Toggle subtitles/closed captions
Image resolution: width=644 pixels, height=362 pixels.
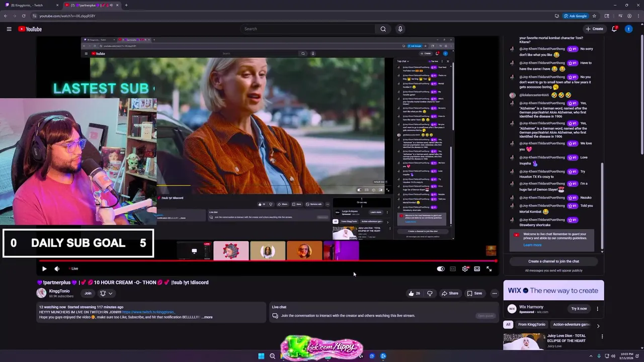click(x=453, y=269)
